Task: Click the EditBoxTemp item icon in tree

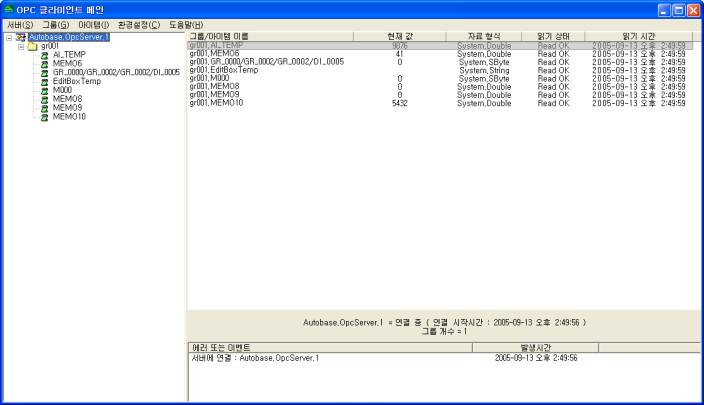Action: pyautogui.click(x=45, y=81)
